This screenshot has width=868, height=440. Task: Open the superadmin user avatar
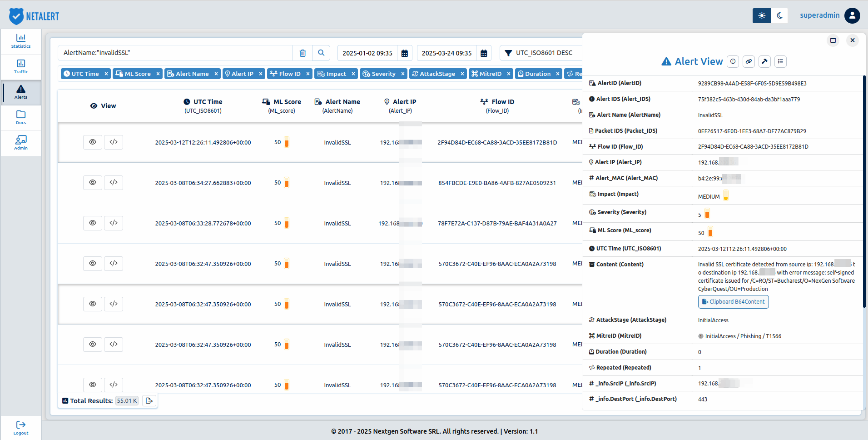pyautogui.click(x=852, y=15)
